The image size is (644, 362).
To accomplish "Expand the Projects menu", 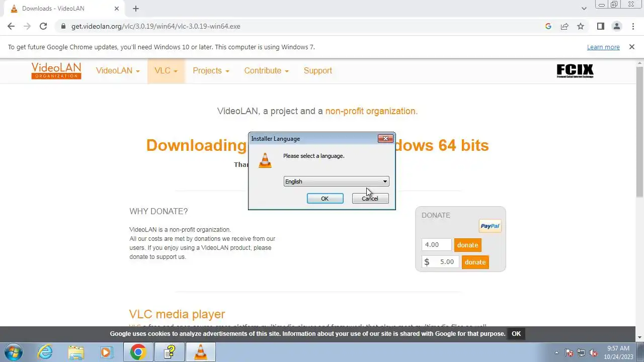I will [211, 71].
